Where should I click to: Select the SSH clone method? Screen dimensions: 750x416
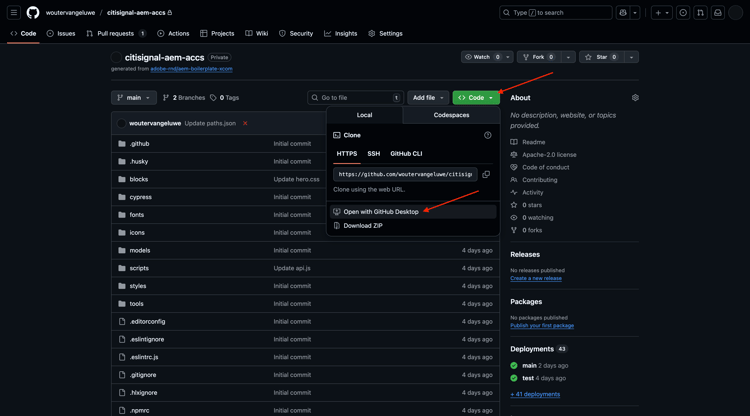374,153
